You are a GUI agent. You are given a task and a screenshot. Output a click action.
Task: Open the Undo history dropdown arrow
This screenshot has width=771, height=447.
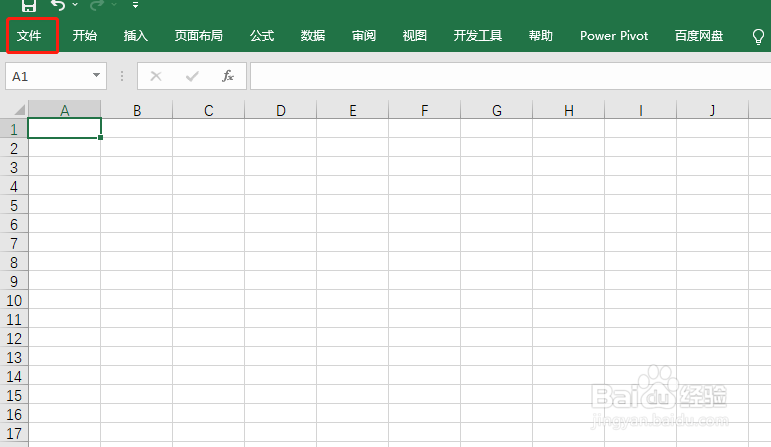click(x=75, y=4)
